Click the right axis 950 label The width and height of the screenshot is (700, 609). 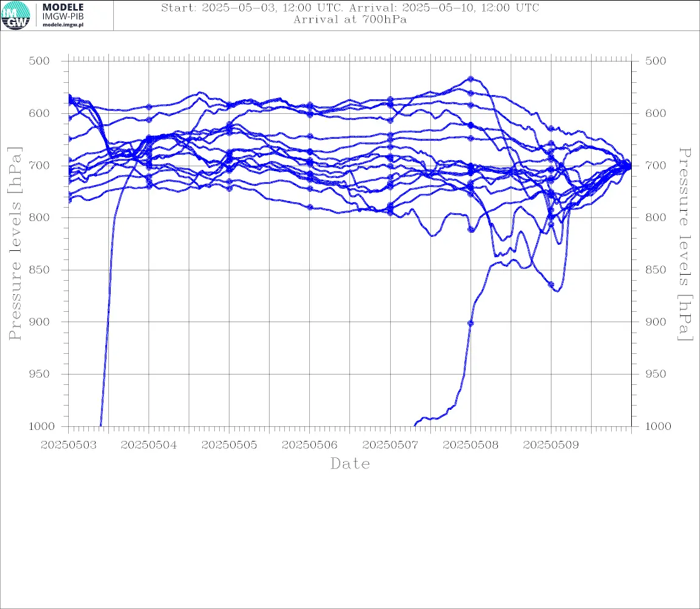656,374
